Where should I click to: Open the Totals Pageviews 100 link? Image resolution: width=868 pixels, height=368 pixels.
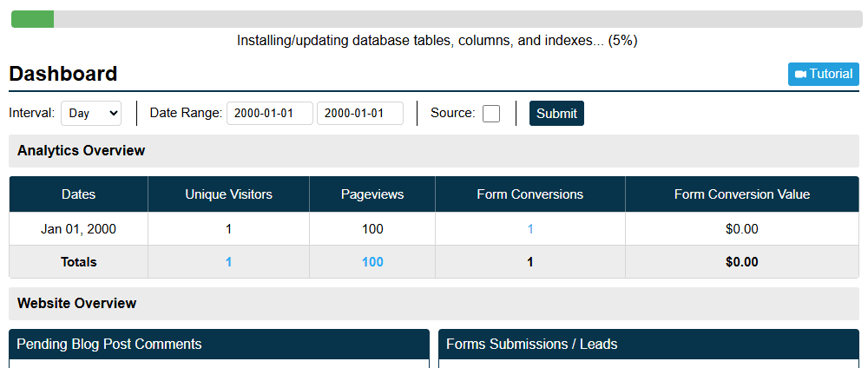[372, 262]
